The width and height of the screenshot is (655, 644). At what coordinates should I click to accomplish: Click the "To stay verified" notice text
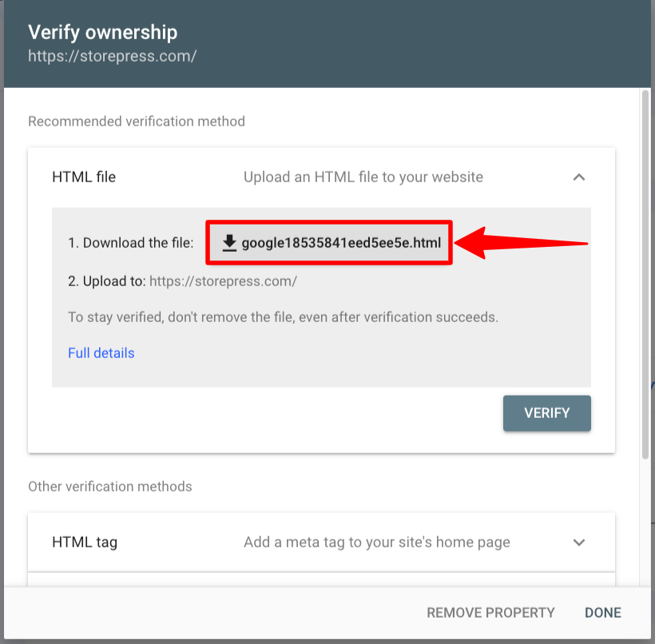pyautogui.click(x=284, y=317)
